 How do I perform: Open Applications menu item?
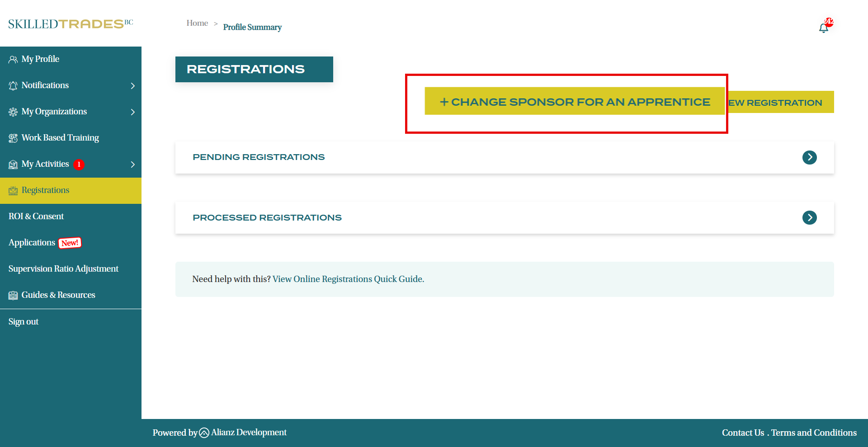[32, 243]
